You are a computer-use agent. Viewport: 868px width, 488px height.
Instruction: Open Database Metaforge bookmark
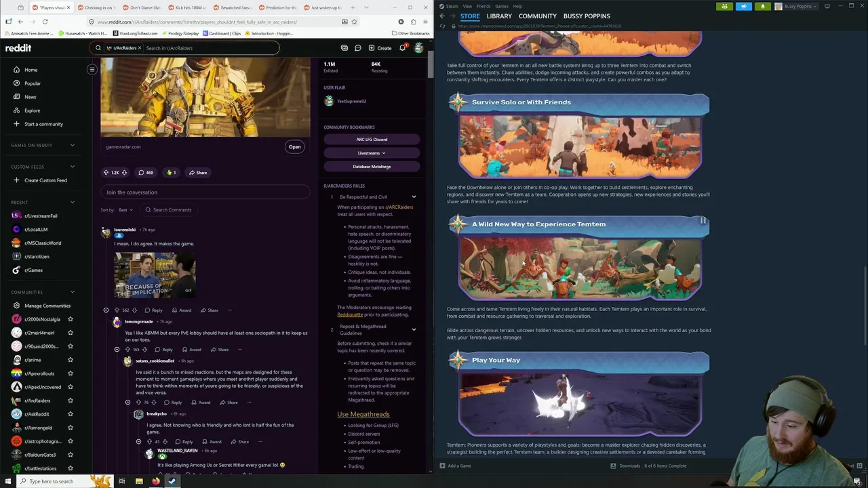372,167
